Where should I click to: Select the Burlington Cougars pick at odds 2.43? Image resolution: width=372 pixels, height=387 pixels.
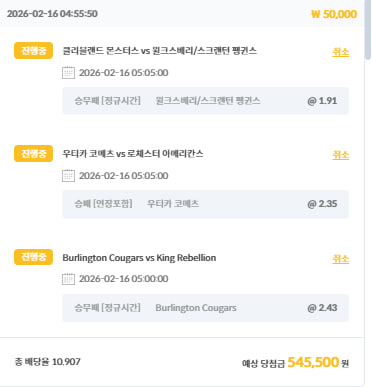(x=205, y=308)
